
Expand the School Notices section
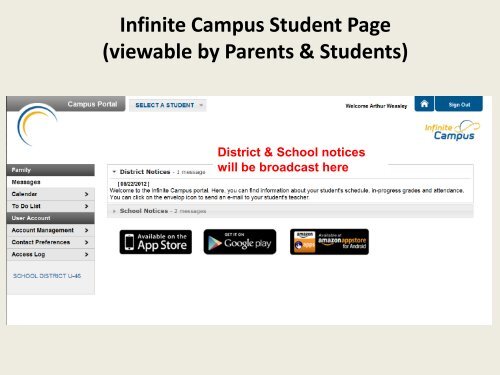pyautogui.click(x=114, y=211)
